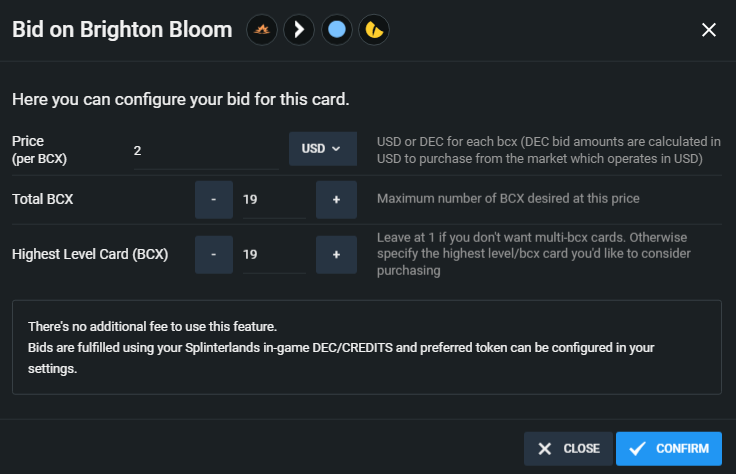Screen dimensions: 736x474
Task: Focus the Price per BCX input field
Action: click(206, 151)
